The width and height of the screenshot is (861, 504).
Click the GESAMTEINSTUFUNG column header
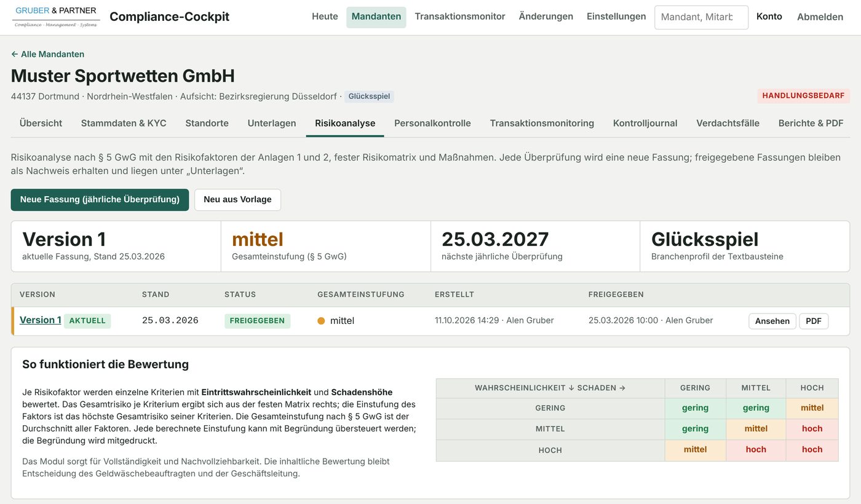tap(361, 294)
